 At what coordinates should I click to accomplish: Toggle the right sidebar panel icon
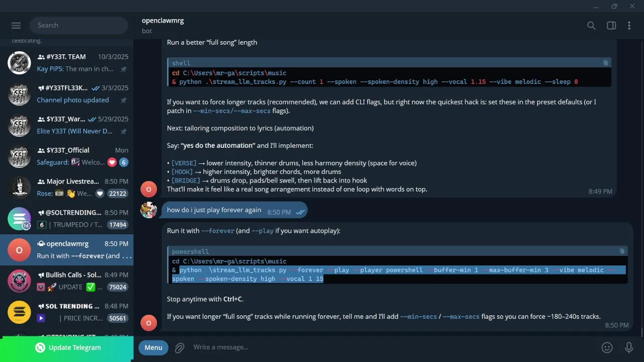point(611,26)
